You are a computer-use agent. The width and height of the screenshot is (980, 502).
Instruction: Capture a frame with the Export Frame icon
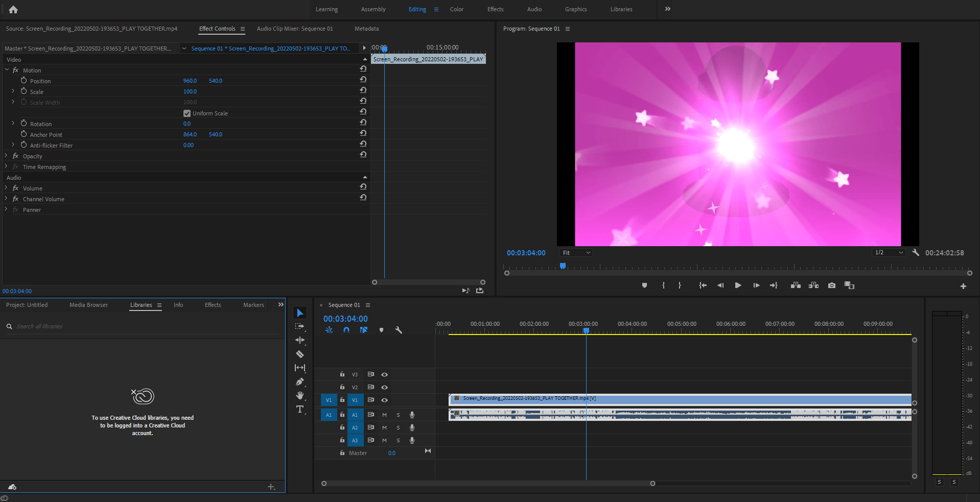[x=831, y=285]
